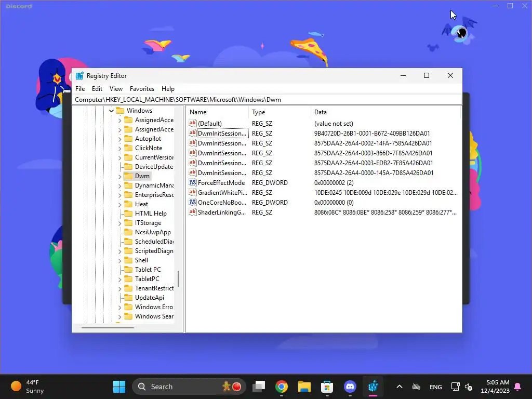Select the Windows Sear tree key

coord(154,316)
